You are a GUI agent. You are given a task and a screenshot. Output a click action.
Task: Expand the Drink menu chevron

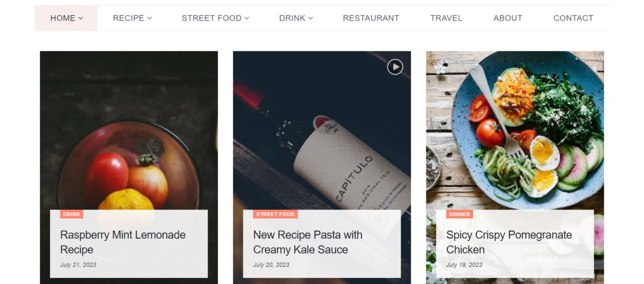tap(311, 18)
